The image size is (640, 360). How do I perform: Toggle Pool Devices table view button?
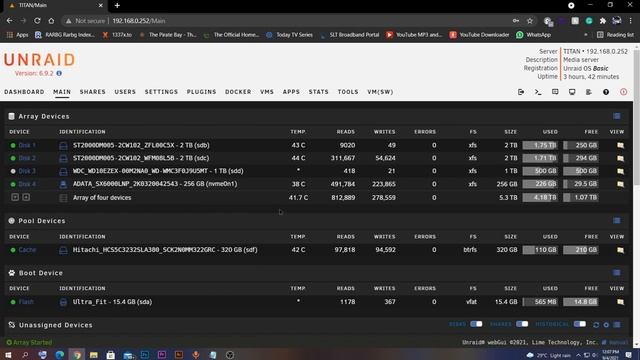pos(617,221)
